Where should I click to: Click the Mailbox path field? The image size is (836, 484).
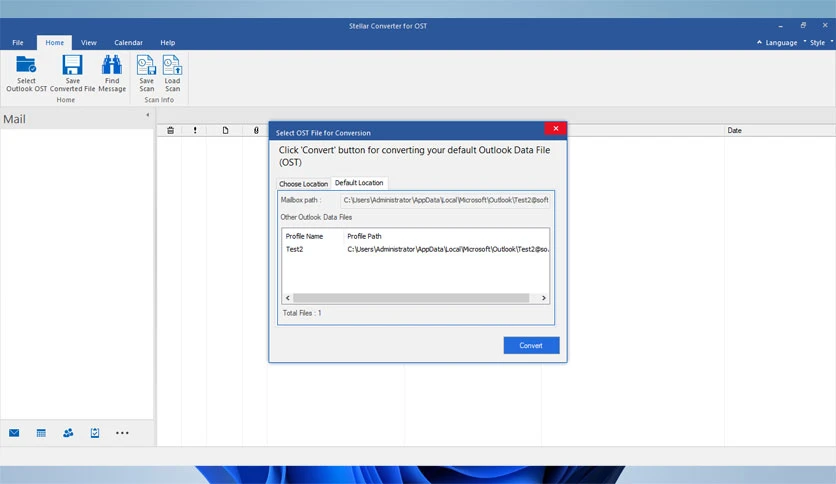tap(445, 200)
